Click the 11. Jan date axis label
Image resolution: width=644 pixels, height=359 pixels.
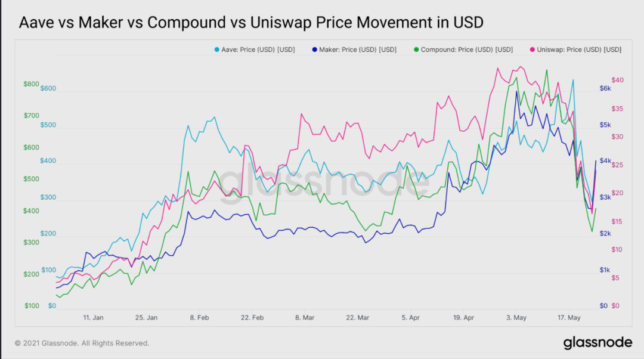point(93,317)
